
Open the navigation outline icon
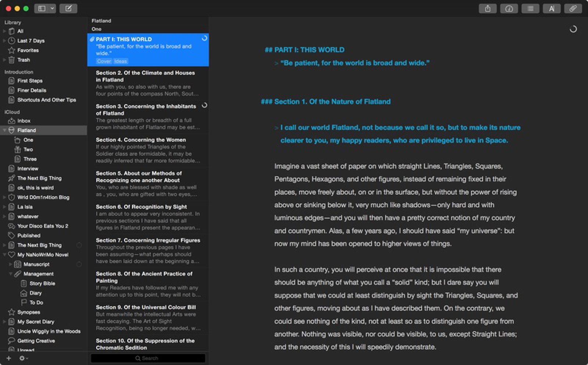(530, 8)
